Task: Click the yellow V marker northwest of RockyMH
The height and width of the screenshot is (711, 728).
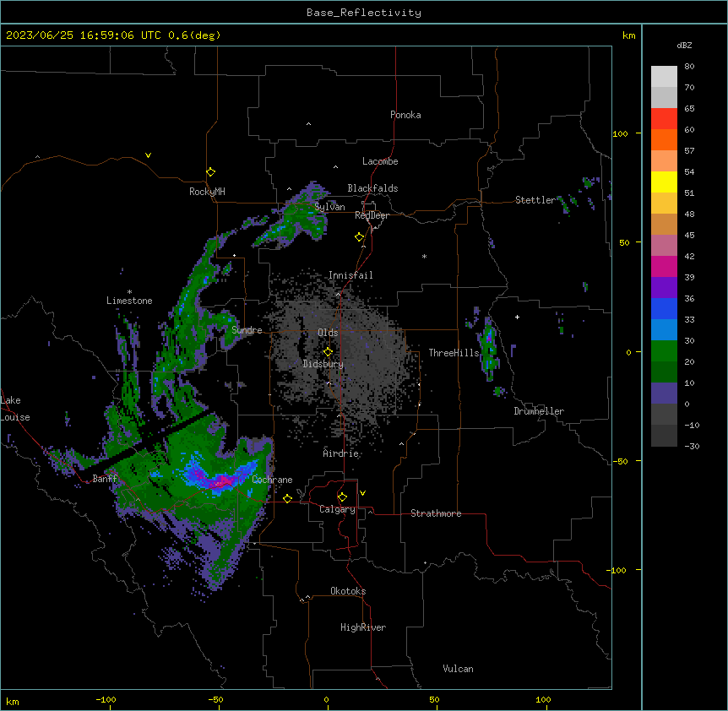Action: pyautogui.click(x=148, y=155)
